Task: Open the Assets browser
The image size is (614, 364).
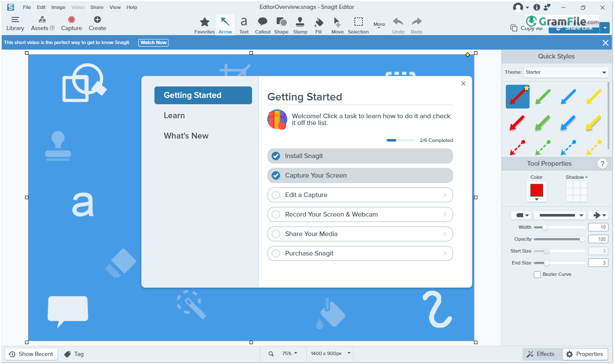Action: click(42, 24)
